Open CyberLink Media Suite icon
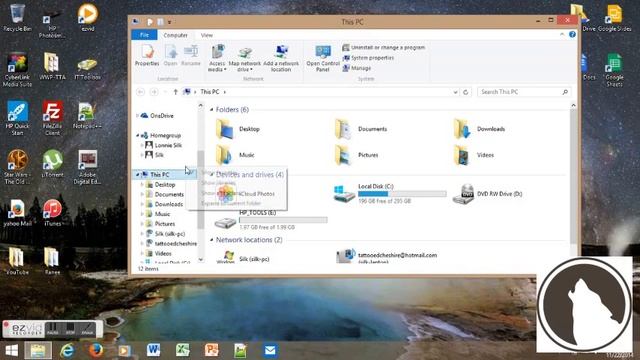 (17, 70)
